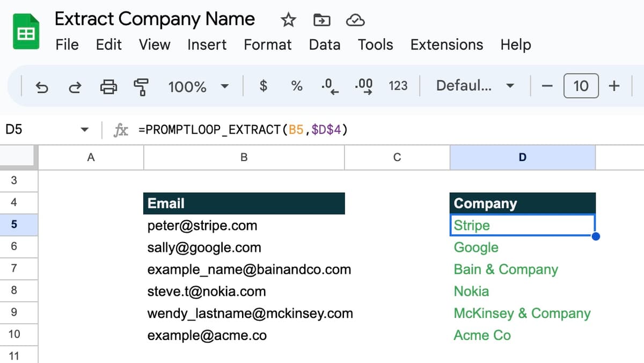Click the font size field showing 10
The image size is (644, 363).
[581, 86]
